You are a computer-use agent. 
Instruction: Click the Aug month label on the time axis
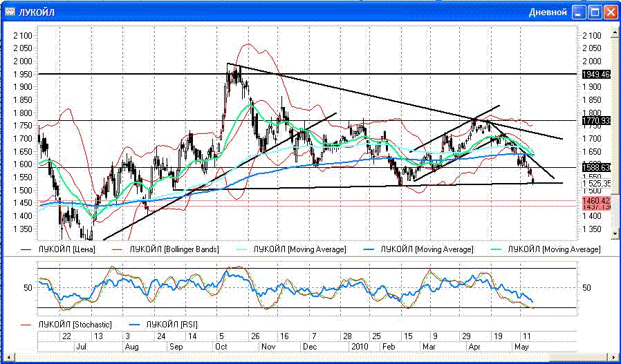pyautogui.click(x=132, y=347)
